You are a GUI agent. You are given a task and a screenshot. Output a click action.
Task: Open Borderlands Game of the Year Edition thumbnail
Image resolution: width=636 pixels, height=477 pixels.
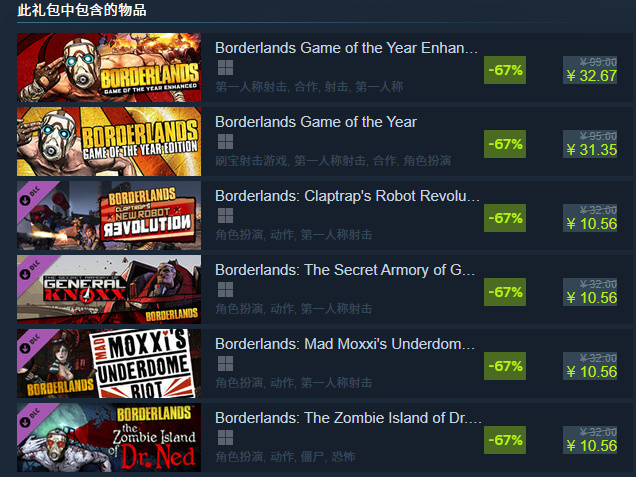click(x=109, y=142)
